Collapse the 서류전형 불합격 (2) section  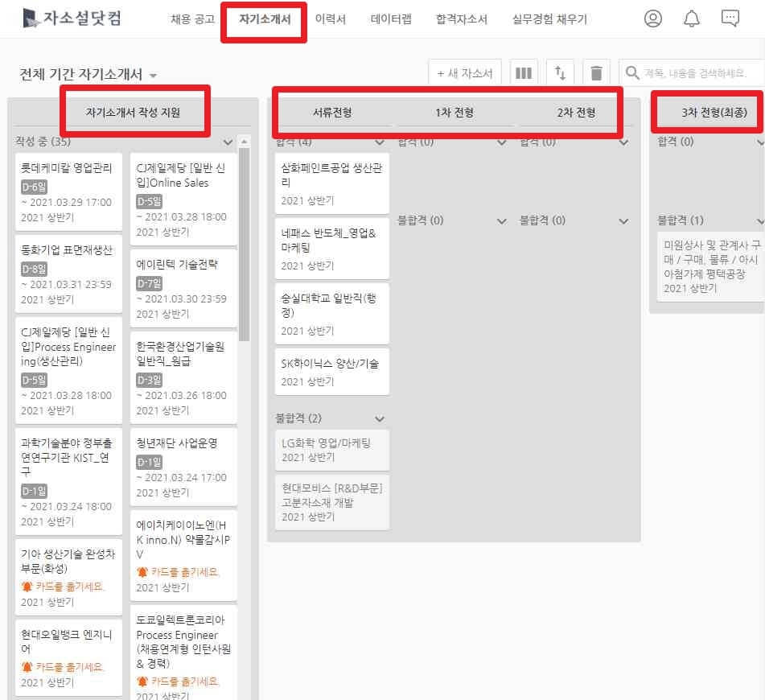(380, 419)
